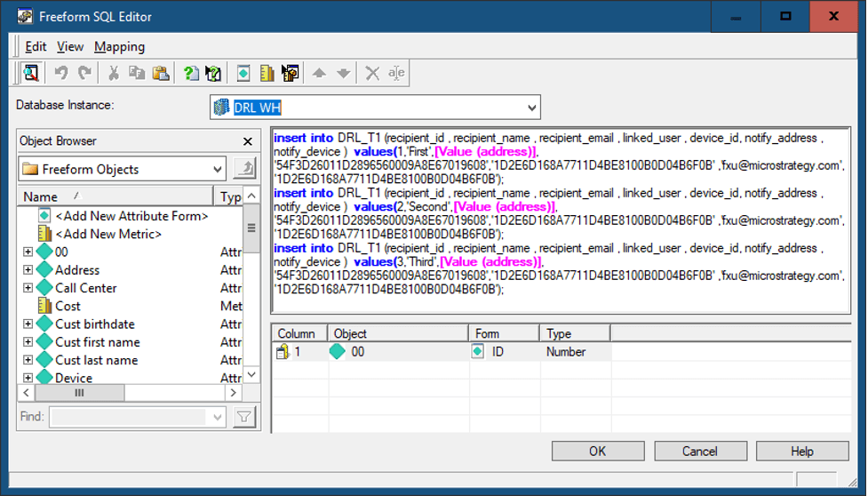The height and width of the screenshot is (496, 868).
Task: Click the Add New Metric toolbar icon
Action: pos(267,73)
